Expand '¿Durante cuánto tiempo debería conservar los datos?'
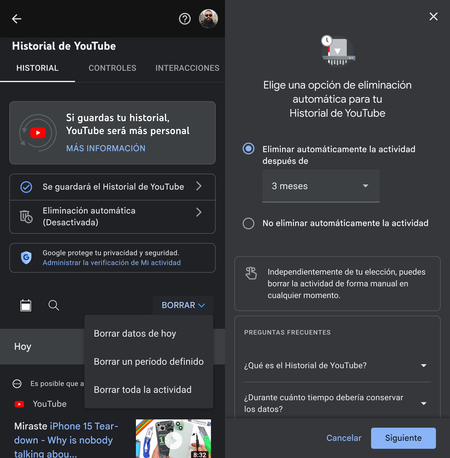The image size is (450, 458). (x=337, y=403)
